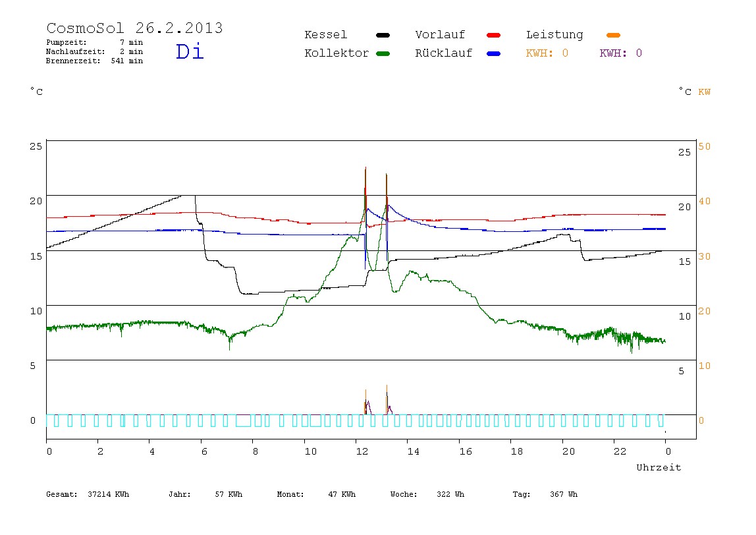Click the Jahr label
Image resolution: width=756 pixels, height=535 pixels.
[179, 494]
